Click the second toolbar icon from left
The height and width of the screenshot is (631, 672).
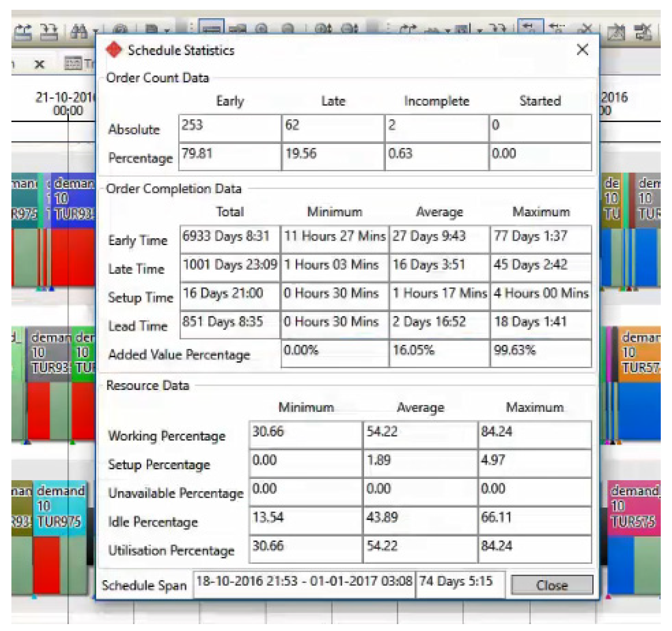click(x=49, y=32)
